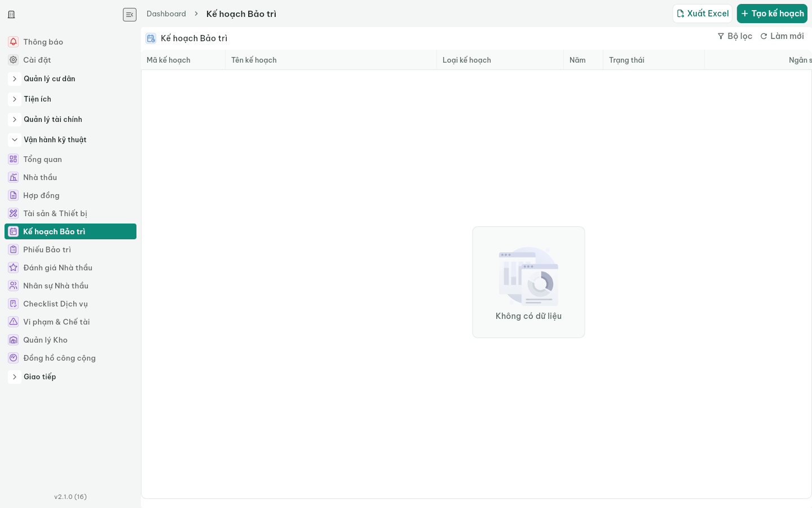
Task: Click the Checklist Dịch vụ icon
Action: point(14,304)
